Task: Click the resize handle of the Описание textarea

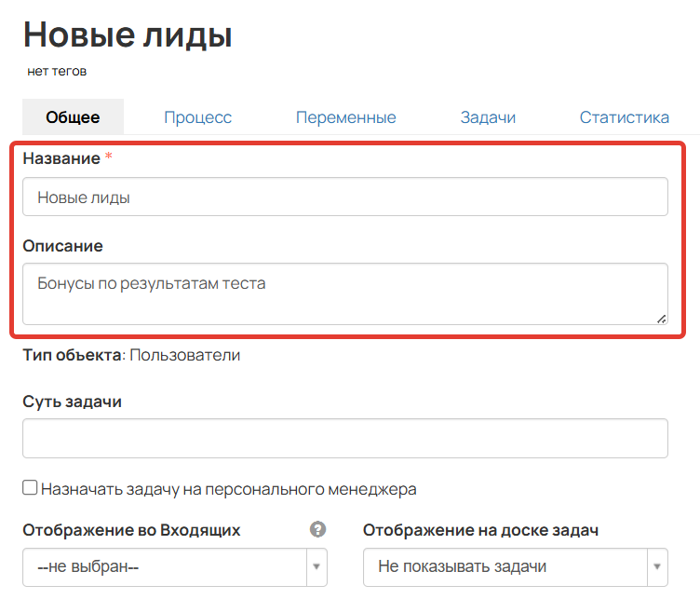Action: tap(661, 318)
